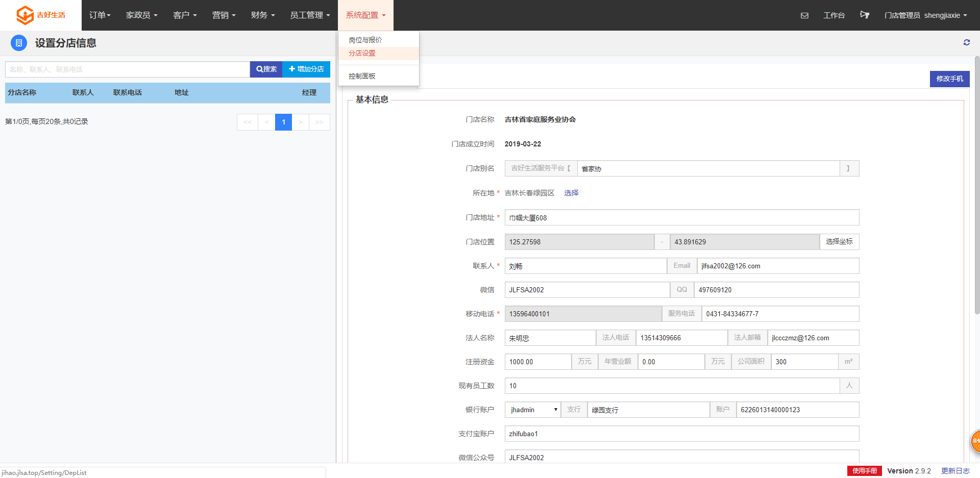980x478 pixels.
Task: Click the 联系电话 column header
Action: pos(128,92)
